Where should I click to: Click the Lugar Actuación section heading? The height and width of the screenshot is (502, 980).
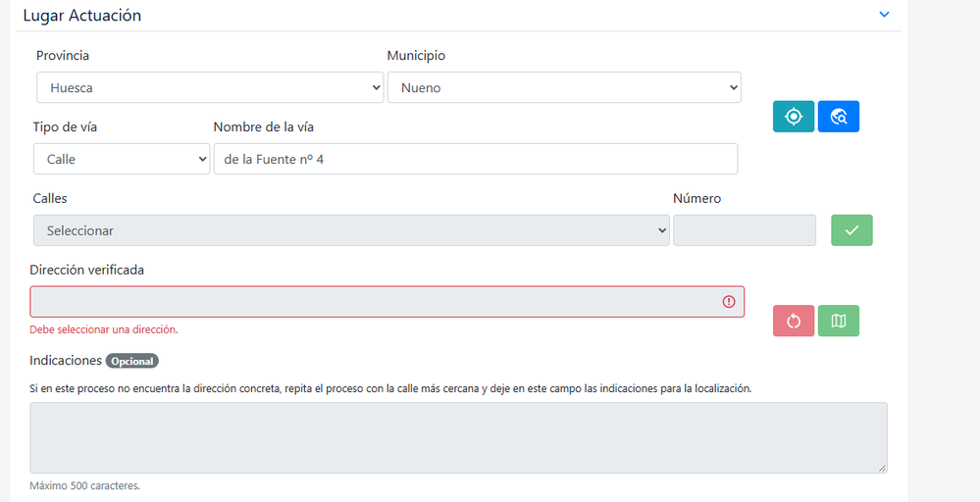point(81,15)
